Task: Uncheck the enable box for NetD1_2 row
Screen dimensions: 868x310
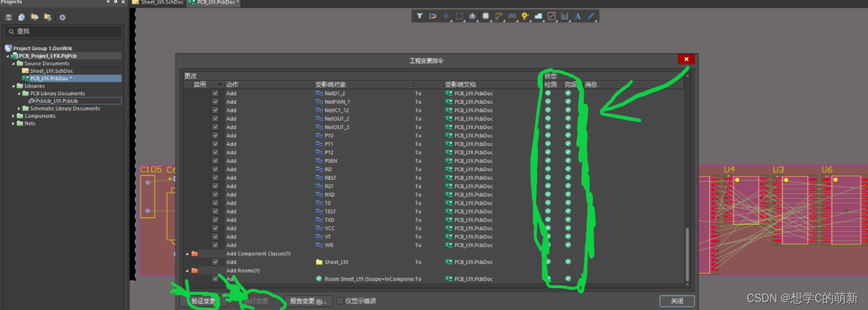Action: pos(215,93)
